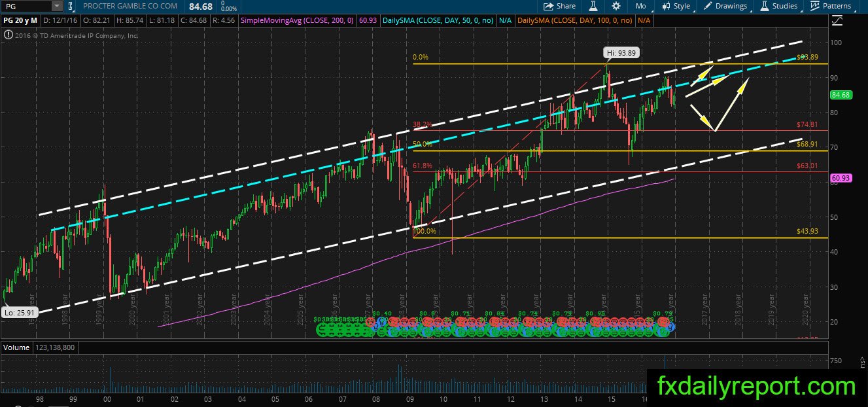Click the H: 85.74 high value
This screenshot has width=868, height=407.
[131, 21]
